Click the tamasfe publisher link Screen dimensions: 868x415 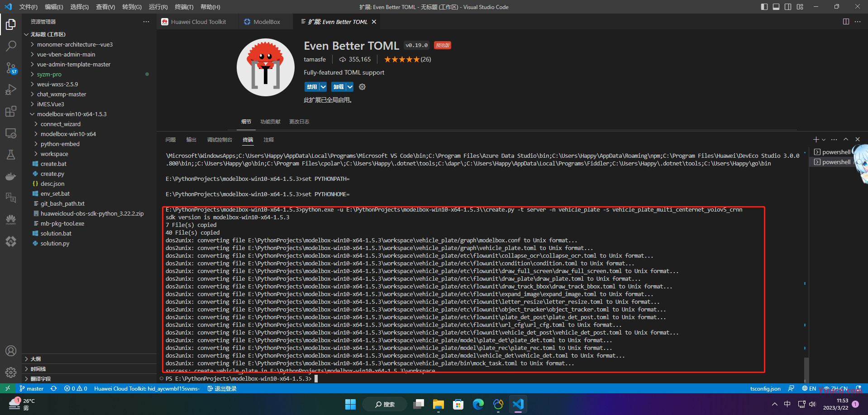click(x=315, y=59)
